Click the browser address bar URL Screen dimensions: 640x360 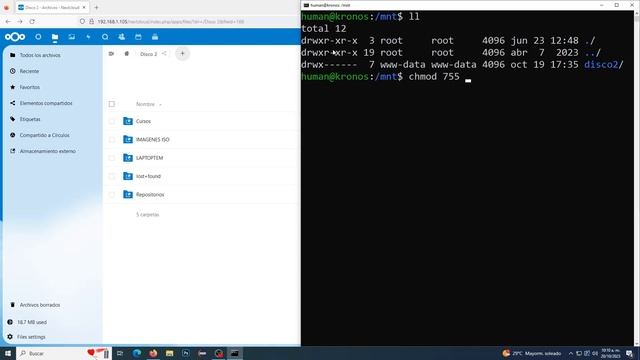tap(171, 22)
